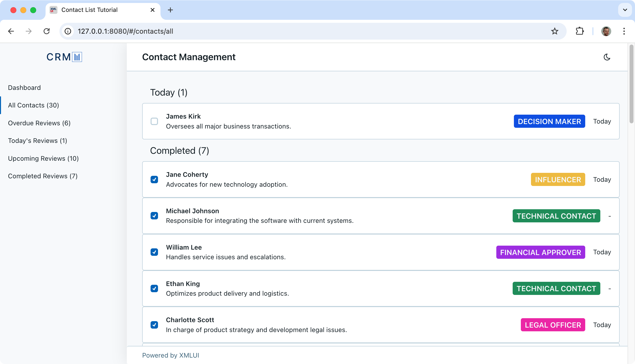Uncheck the Michael Johnson checkbox
635x364 pixels.
click(154, 216)
